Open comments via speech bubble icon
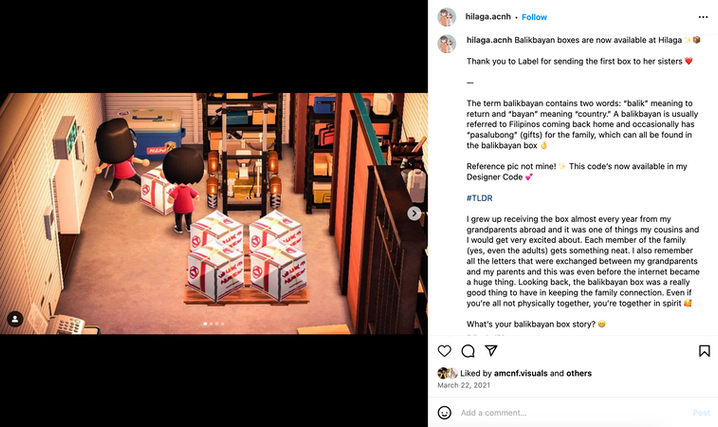The height and width of the screenshot is (427, 718). click(x=468, y=351)
